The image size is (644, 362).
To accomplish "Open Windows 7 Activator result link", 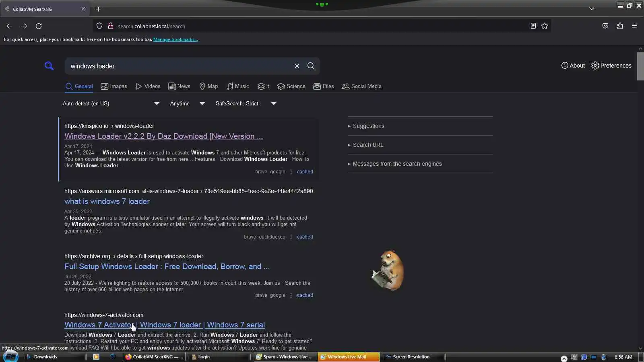I will tap(165, 325).
